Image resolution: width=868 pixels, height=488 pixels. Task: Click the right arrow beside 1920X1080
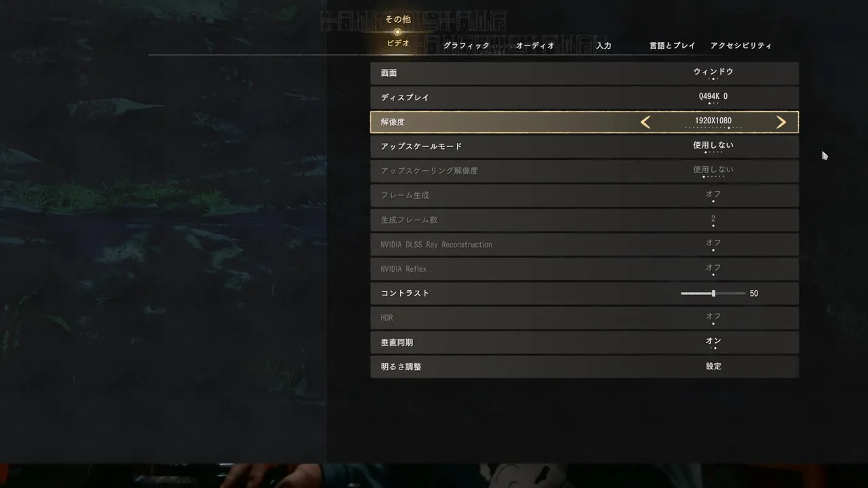click(x=781, y=122)
